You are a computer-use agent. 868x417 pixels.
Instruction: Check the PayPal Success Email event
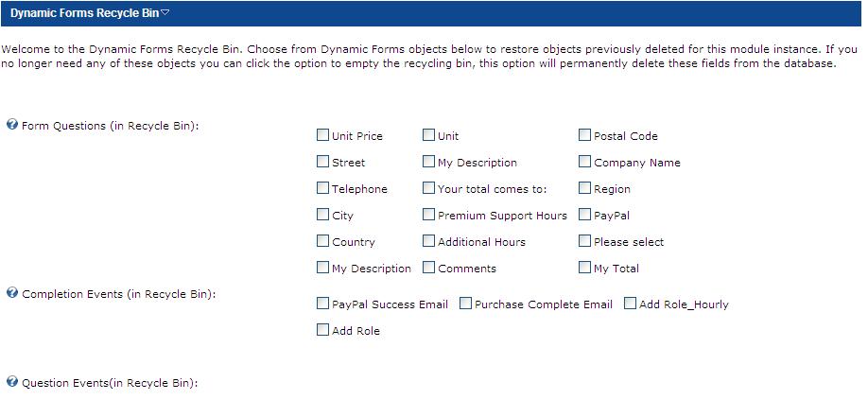click(322, 303)
